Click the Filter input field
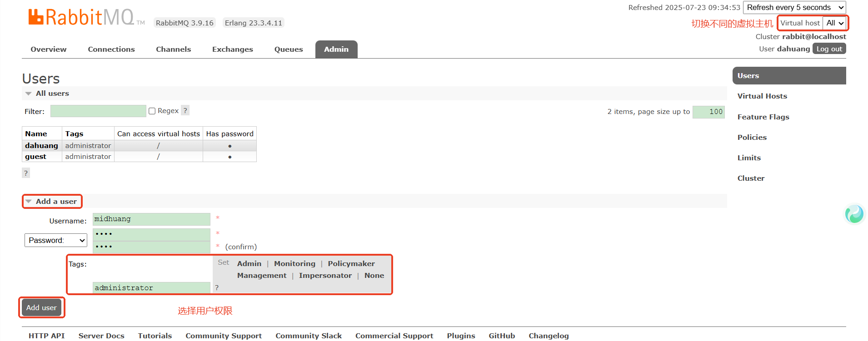 tap(98, 111)
